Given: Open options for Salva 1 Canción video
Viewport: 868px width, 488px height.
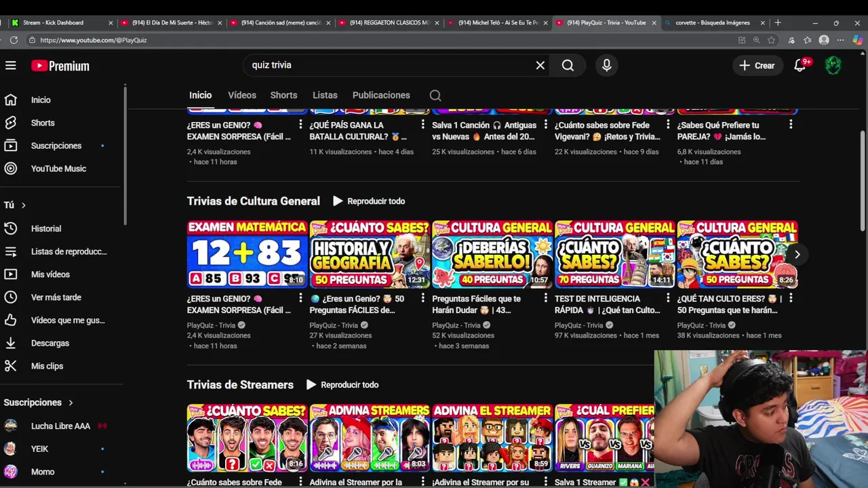Looking at the screenshot, I should tap(545, 125).
